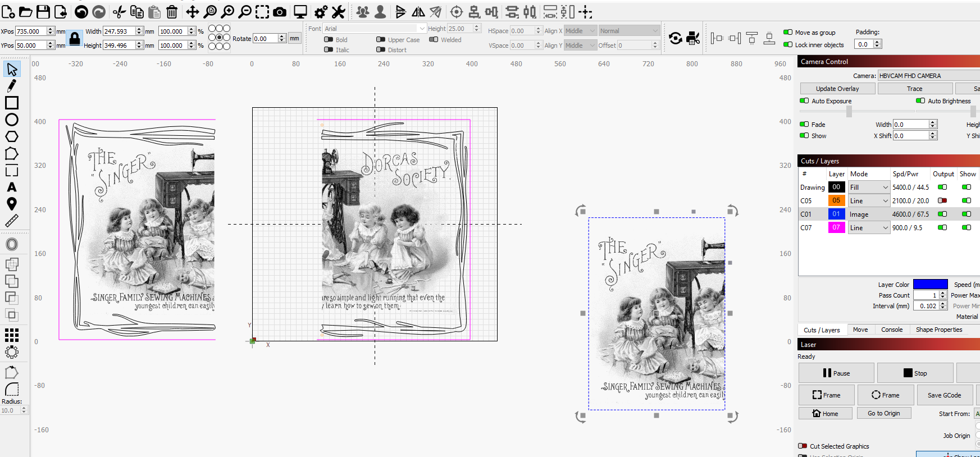Open Device Settings wrench icon
The height and width of the screenshot is (457, 980).
pyautogui.click(x=338, y=12)
